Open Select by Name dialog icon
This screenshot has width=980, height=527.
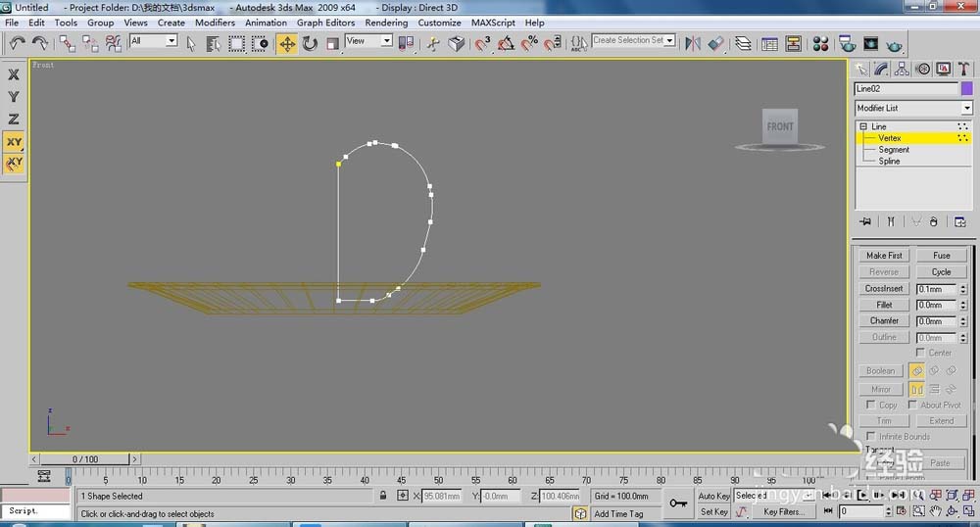pos(213,44)
